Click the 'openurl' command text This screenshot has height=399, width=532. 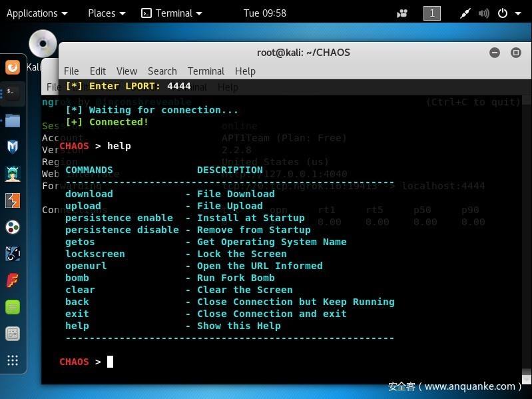(86, 266)
